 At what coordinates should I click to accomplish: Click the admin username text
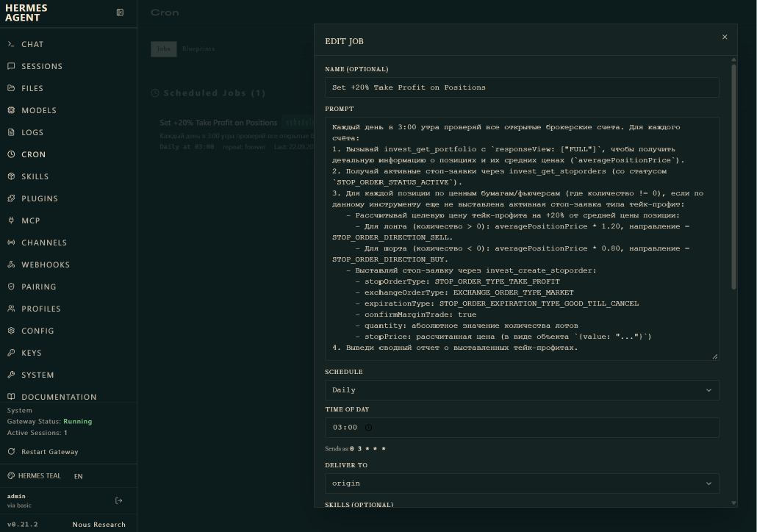(16, 496)
